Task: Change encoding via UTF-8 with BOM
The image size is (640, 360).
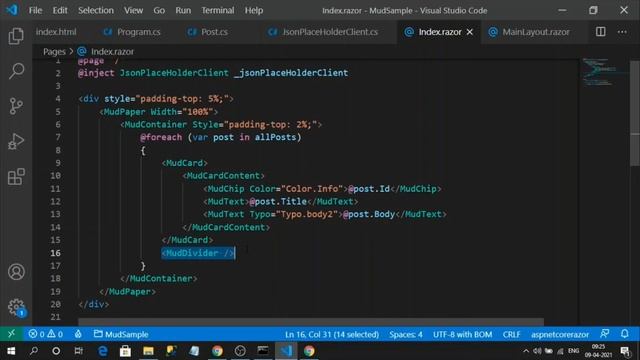Action: click(x=462, y=334)
